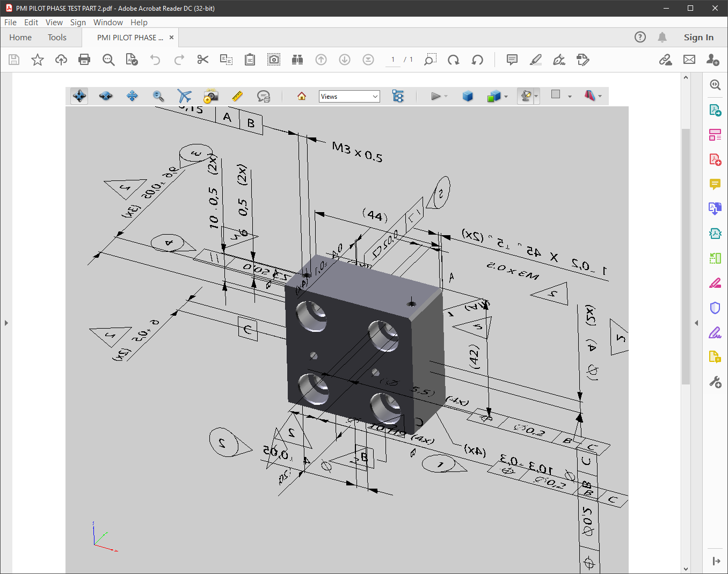Toggle perspective/orthographic projection cube
The height and width of the screenshot is (574, 728).
[468, 96]
